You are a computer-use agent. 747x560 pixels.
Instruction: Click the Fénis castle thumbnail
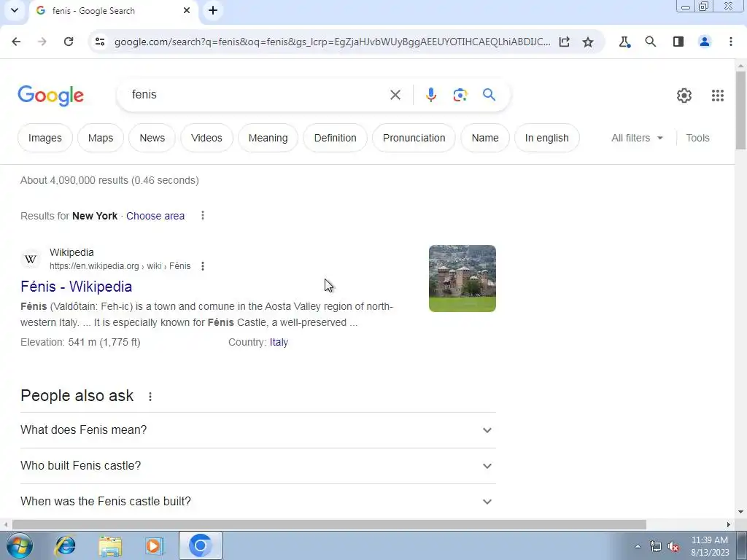(x=462, y=279)
